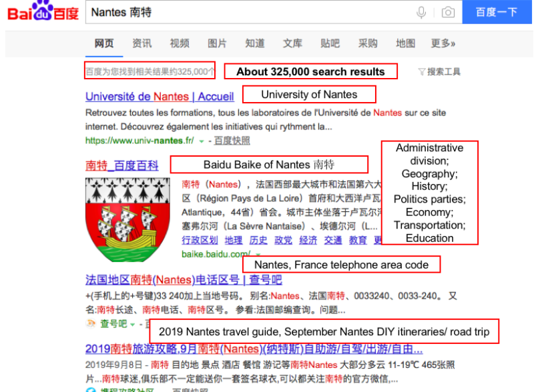This screenshot has height=392, width=534.
Task: Click the search tools filter icon
Action: (422, 72)
